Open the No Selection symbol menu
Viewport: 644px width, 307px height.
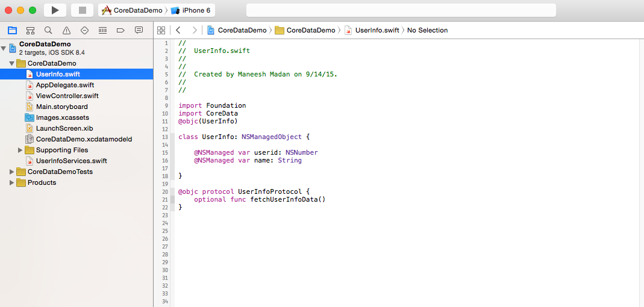pyautogui.click(x=427, y=30)
